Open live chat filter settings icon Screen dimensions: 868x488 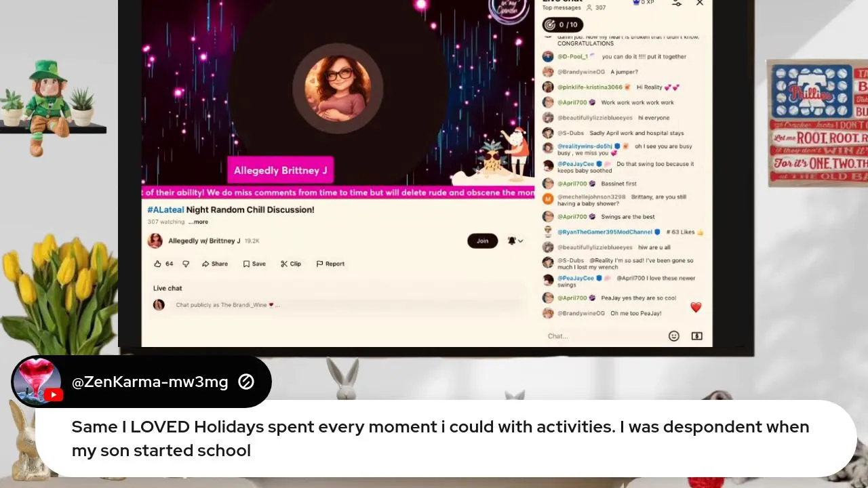tap(676, 3)
